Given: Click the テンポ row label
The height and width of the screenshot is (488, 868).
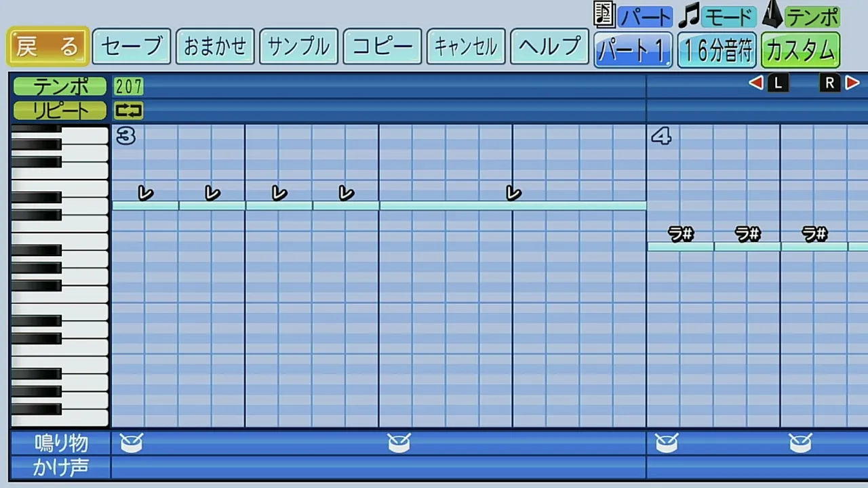Looking at the screenshot, I should pyautogui.click(x=60, y=87).
